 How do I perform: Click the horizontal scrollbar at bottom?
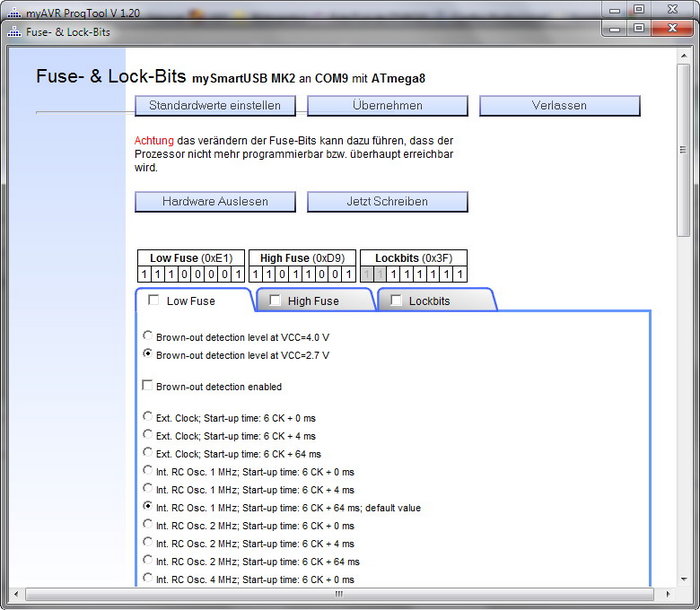pos(338,594)
